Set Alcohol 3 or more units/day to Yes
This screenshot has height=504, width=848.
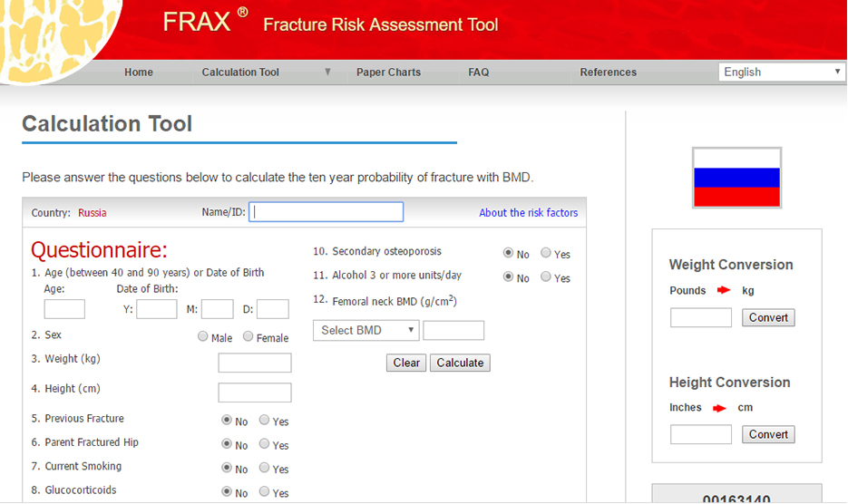tap(546, 276)
